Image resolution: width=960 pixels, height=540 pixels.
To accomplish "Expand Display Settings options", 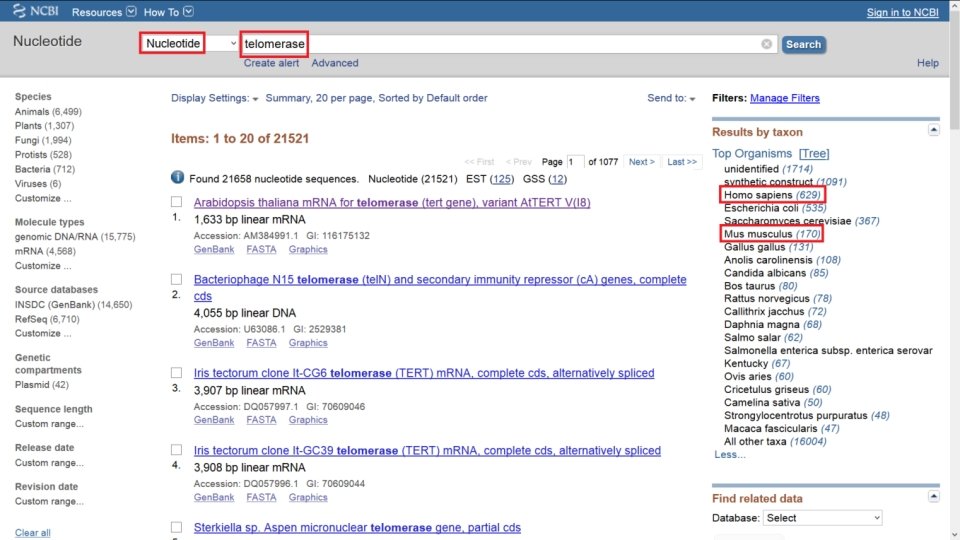I will pyautogui.click(x=214, y=98).
